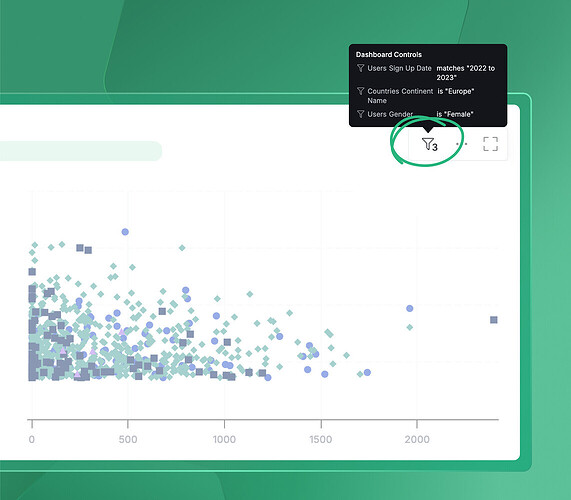Image resolution: width=571 pixels, height=500 pixels.
Task: Click the 'matches 2022 to 2023' filter value
Action: tap(465, 73)
